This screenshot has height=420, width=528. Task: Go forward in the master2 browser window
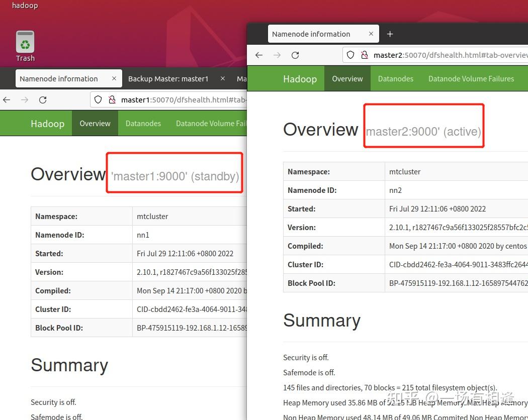click(x=277, y=55)
